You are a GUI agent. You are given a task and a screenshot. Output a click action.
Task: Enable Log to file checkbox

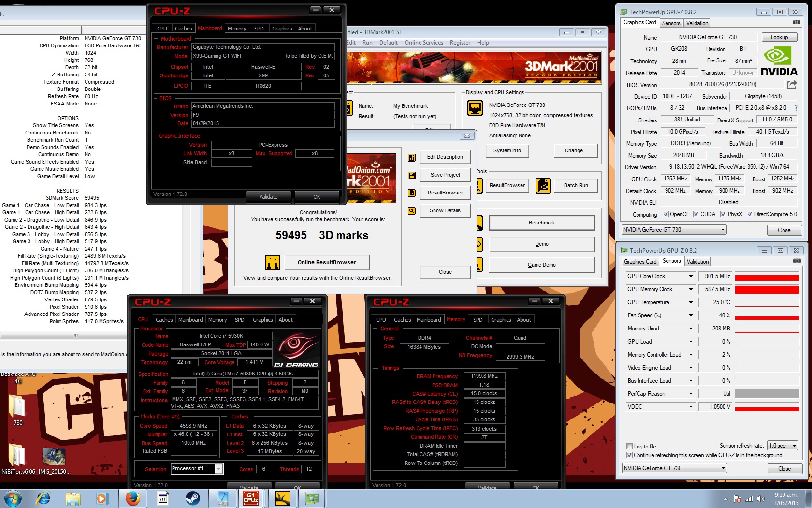629,447
